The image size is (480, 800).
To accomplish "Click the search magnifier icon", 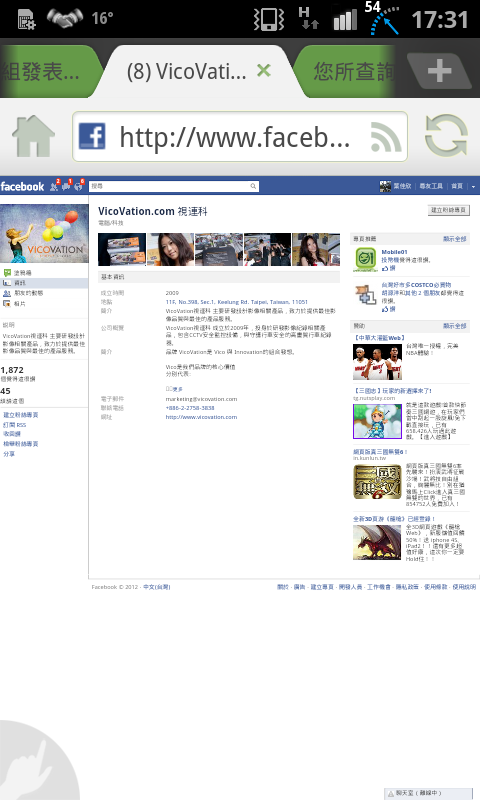I will (x=253, y=186).
